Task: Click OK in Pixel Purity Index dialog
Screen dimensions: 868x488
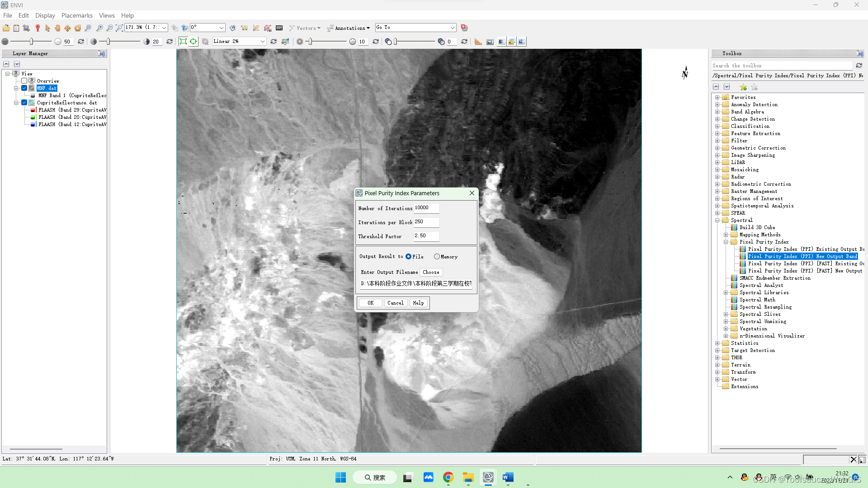Action: click(370, 303)
